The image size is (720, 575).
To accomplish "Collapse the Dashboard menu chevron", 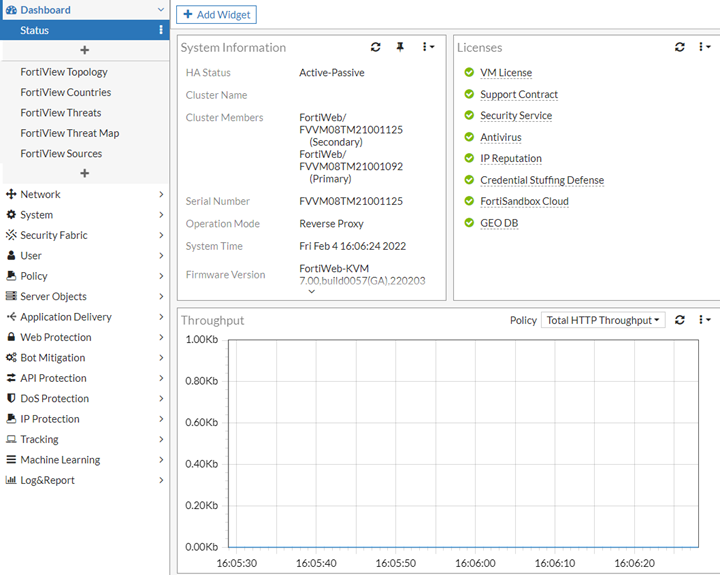I will (161, 10).
